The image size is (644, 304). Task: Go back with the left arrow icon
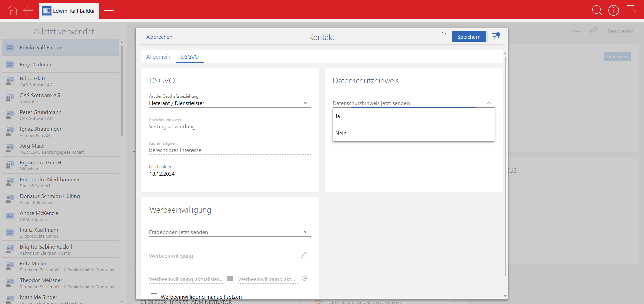point(28,11)
